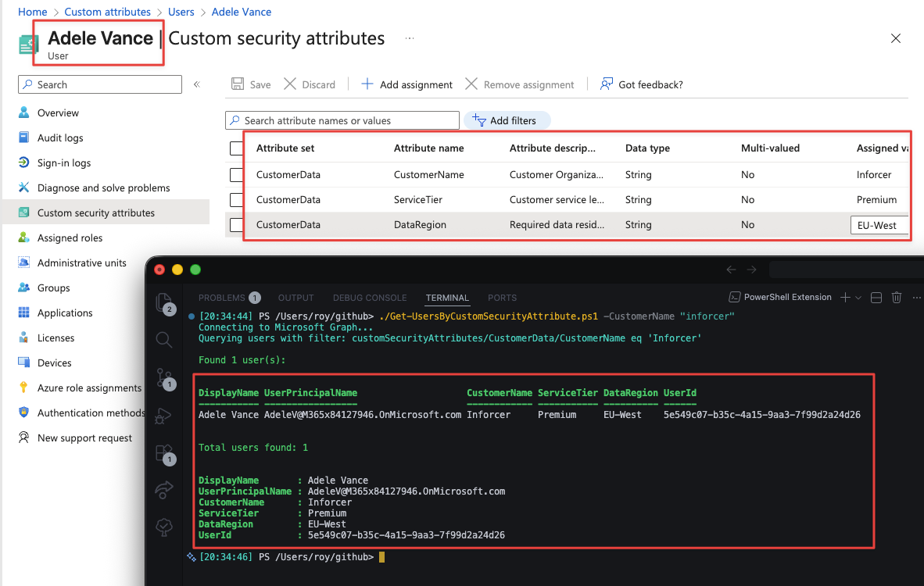Open Source Control view in activity bar
Viewport: 924px width, 586px height.
coord(163,377)
